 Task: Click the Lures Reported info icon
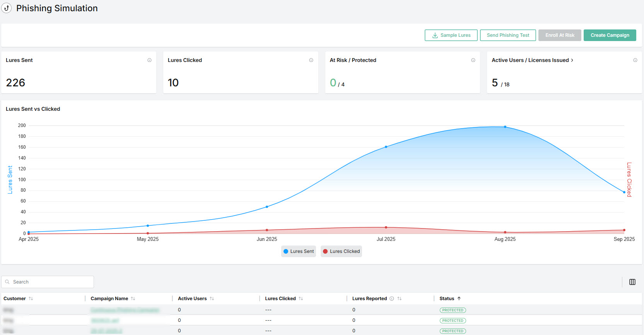(392, 299)
